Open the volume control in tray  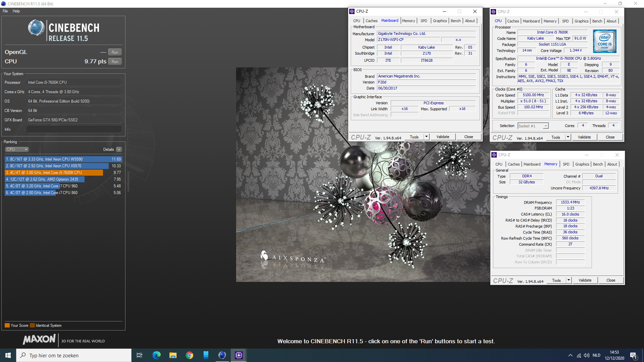tap(587, 355)
